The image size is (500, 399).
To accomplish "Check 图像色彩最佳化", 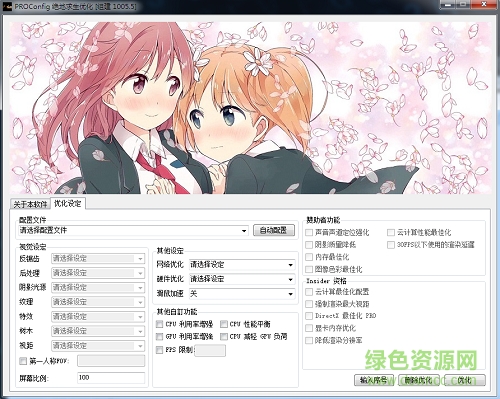I will (309, 269).
